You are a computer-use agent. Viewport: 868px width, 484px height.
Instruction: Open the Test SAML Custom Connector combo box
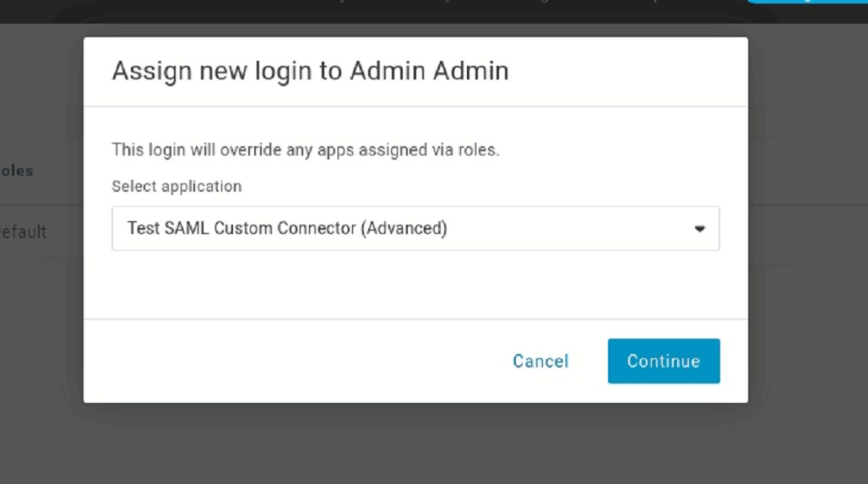pyautogui.click(x=414, y=228)
